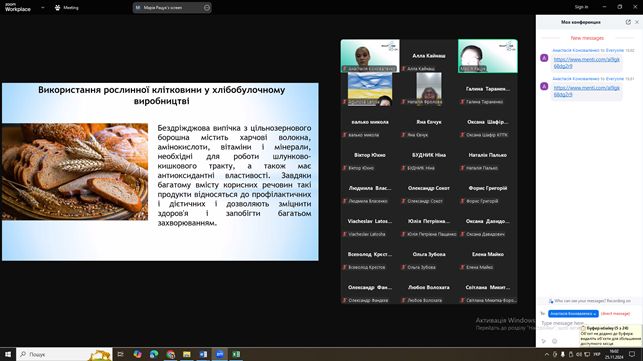Click the Windows search box
643x361 pixels.
(x=64, y=354)
